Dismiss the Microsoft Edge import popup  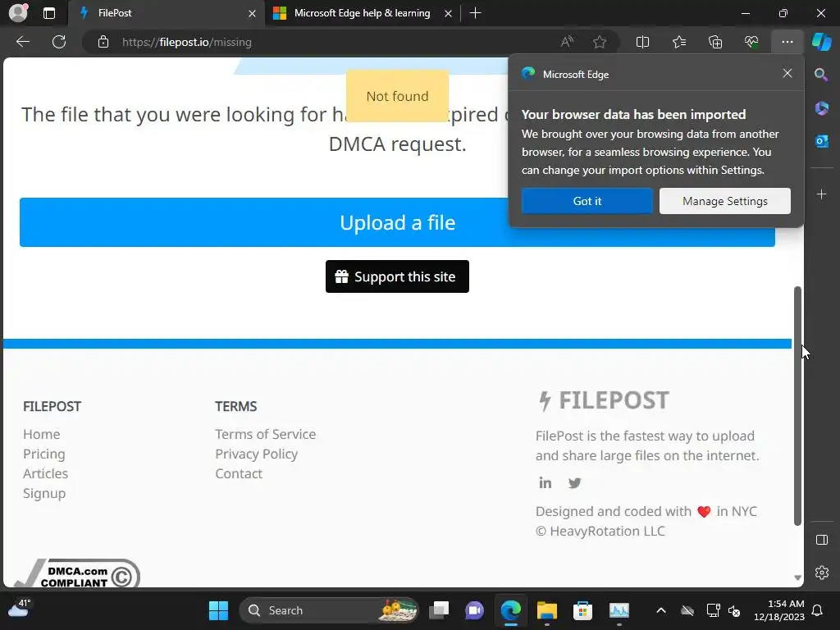[x=787, y=73]
